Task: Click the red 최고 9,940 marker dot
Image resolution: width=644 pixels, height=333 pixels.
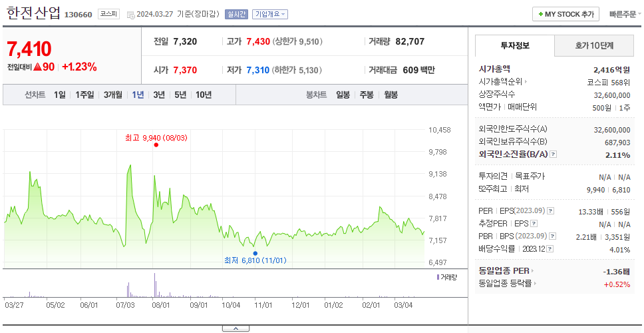Action: (x=156, y=145)
